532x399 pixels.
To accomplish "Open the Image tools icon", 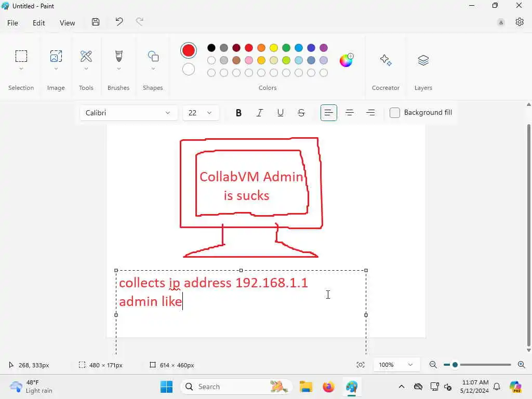I will click(x=56, y=56).
